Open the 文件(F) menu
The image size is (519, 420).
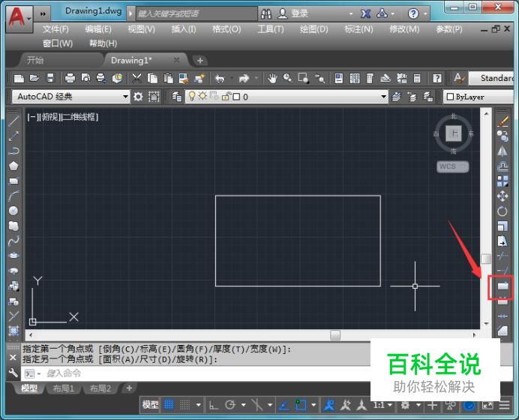(x=55, y=29)
